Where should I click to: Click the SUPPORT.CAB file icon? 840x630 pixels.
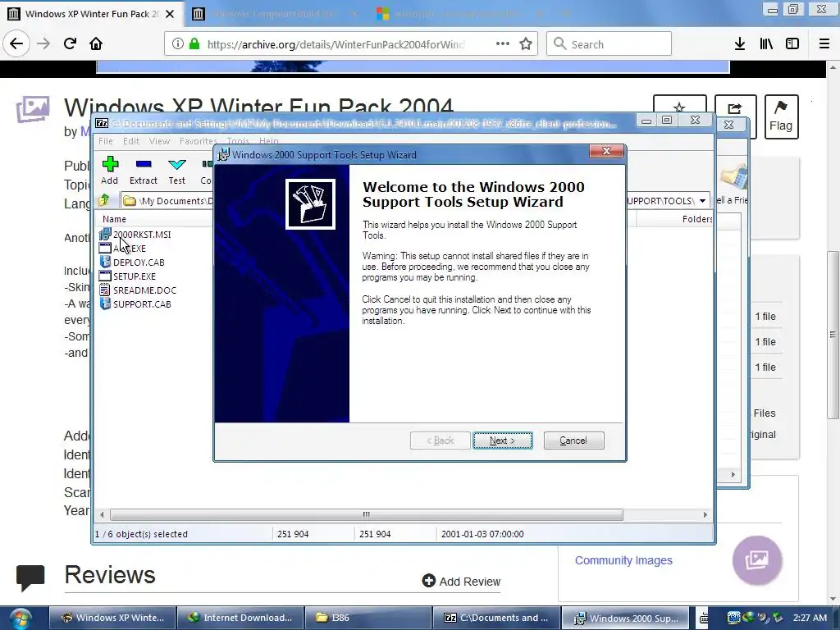click(x=105, y=304)
